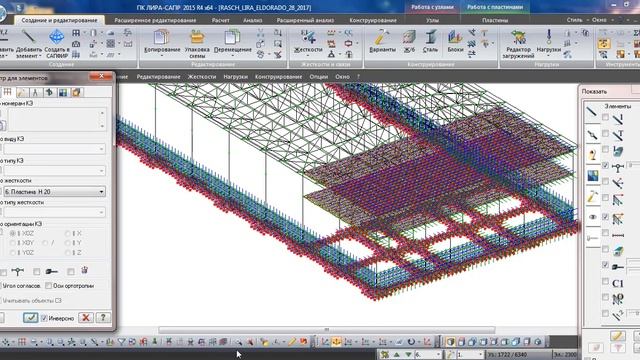Open the По типу КЭ dropdown
The width and height of the screenshot is (640, 360).
pos(54,171)
